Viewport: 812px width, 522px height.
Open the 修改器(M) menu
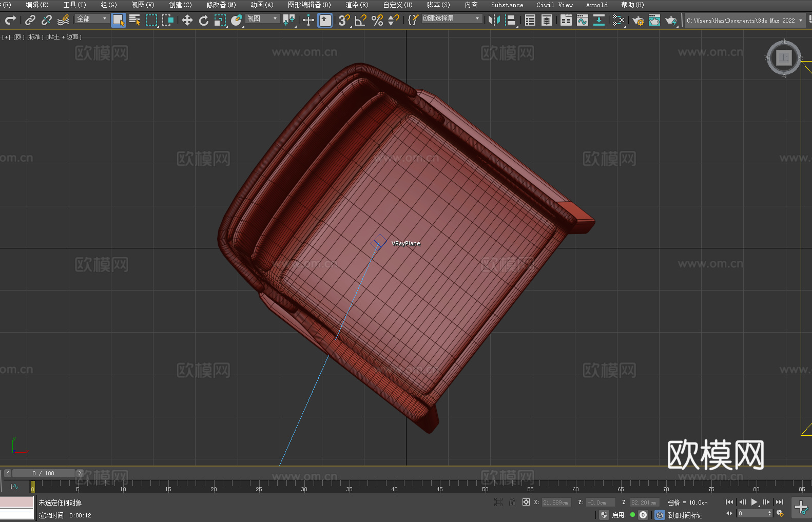221,5
